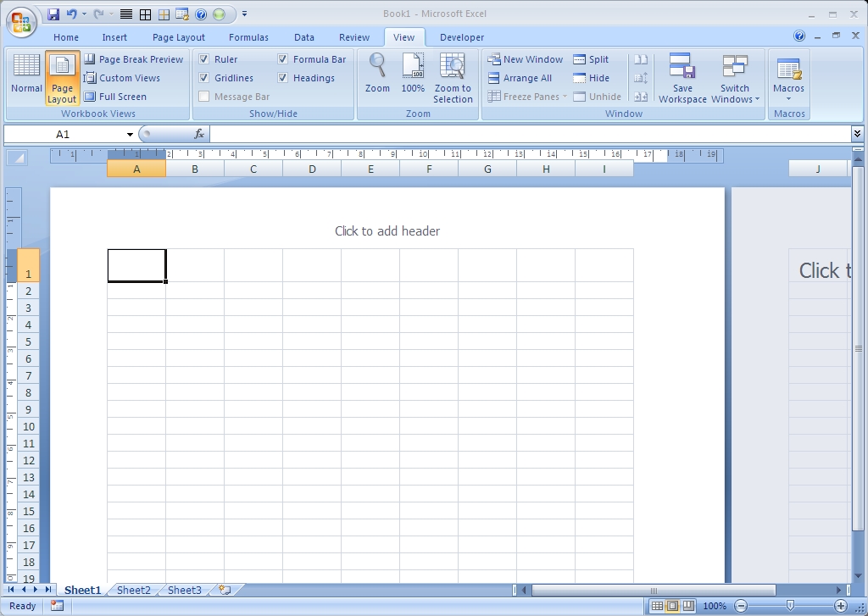The height and width of the screenshot is (616, 868).
Task: Click Arrange All windows
Action: (520, 78)
